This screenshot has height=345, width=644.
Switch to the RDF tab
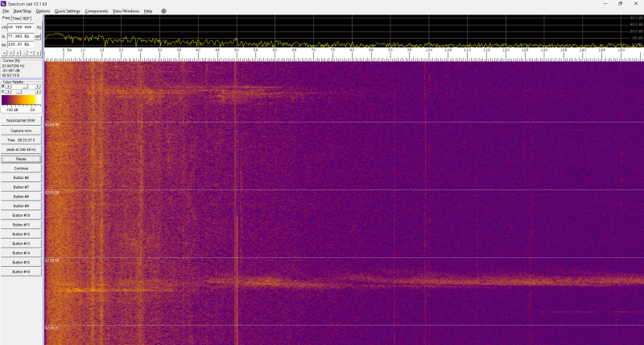(27, 19)
